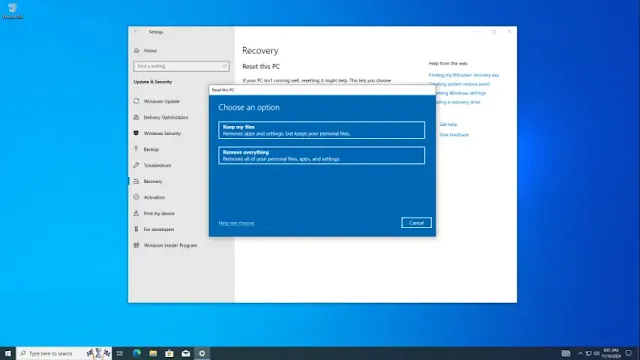This screenshot has width=640, height=360.
Task: Click the touch keyboard tray icon
Action: (x=566, y=353)
